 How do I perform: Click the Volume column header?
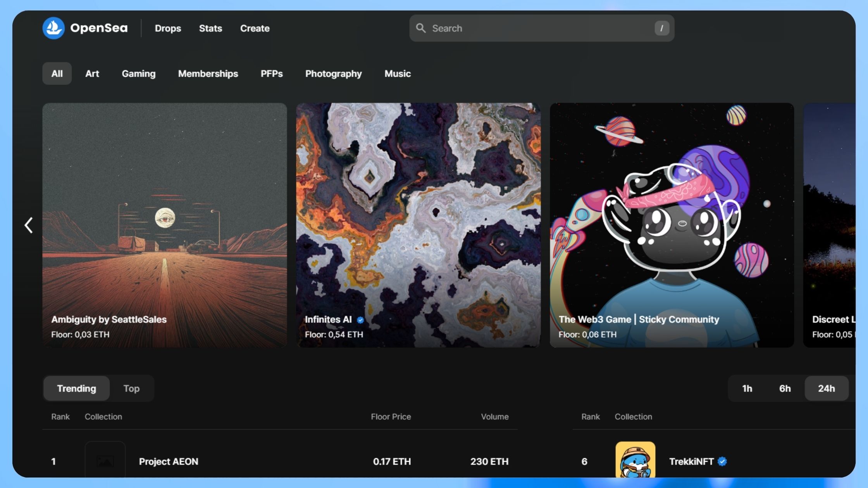tap(495, 417)
